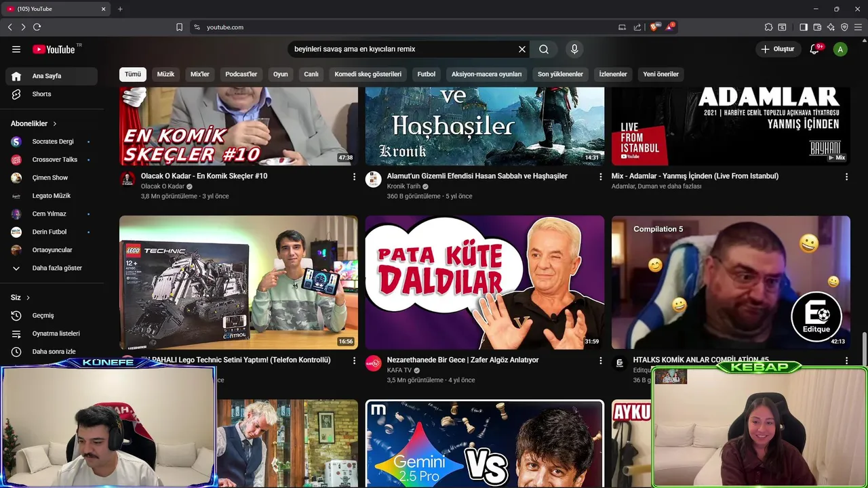This screenshot has height=488, width=868.
Task: Open KAFA TV channel avatar
Action: [x=374, y=363]
